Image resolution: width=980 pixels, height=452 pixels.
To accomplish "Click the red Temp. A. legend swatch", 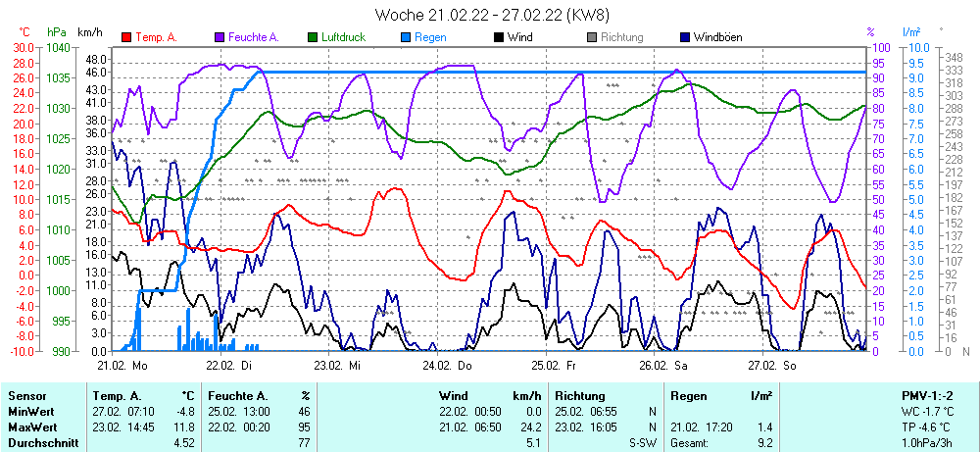I will (x=126, y=37).
